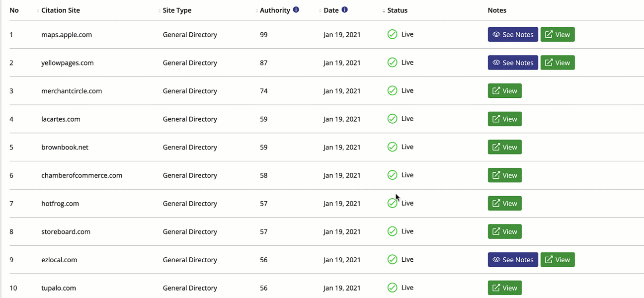Click the Date column info icon
The height and width of the screenshot is (298, 644).
(x=345, y=10)
